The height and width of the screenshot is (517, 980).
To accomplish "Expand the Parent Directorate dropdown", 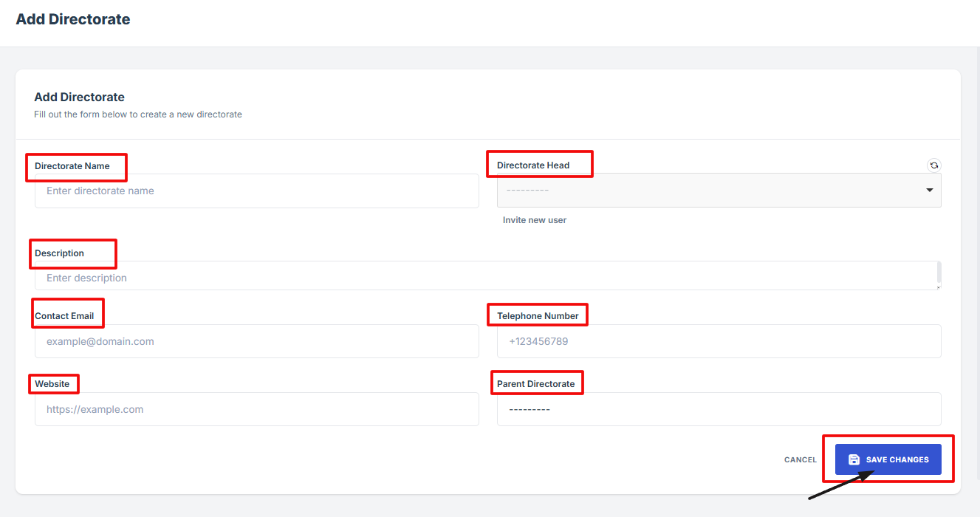I will [x=719, y=409].
